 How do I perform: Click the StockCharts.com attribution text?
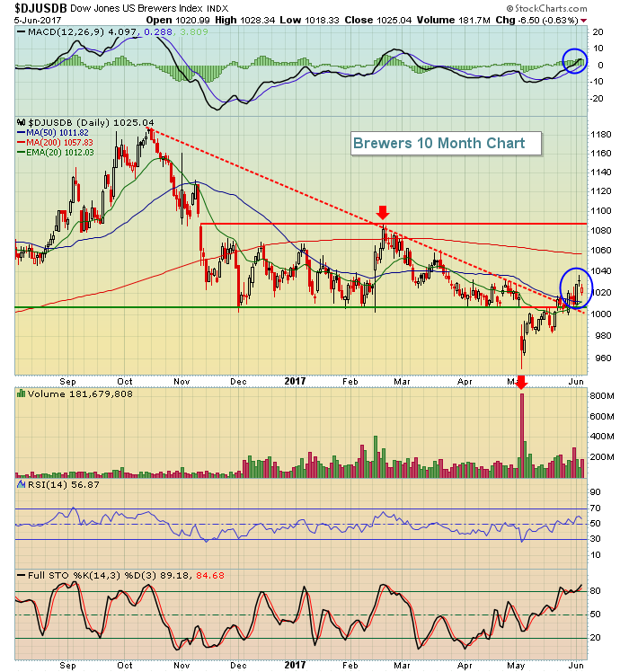point(546,8)
